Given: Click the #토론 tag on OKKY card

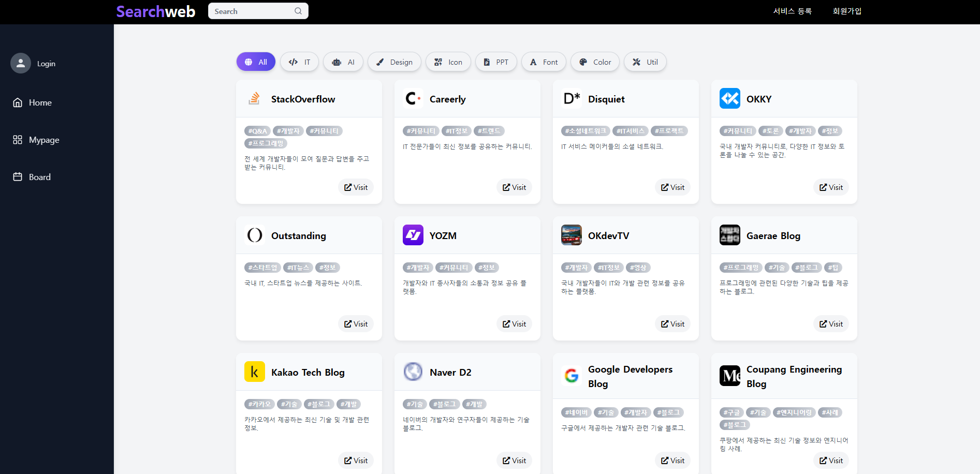Looking at the screenshot, I should pyautogui.click(x=770, y=131).
